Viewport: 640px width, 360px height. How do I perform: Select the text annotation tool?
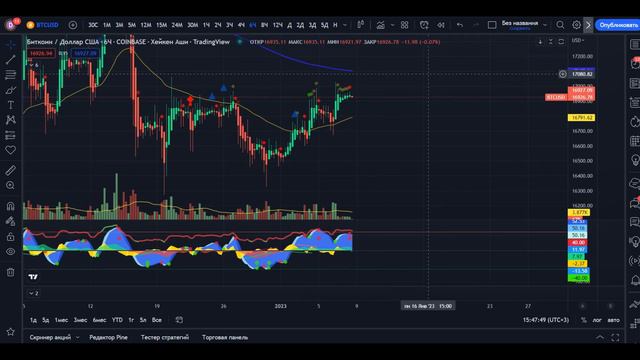pos(11,105)
